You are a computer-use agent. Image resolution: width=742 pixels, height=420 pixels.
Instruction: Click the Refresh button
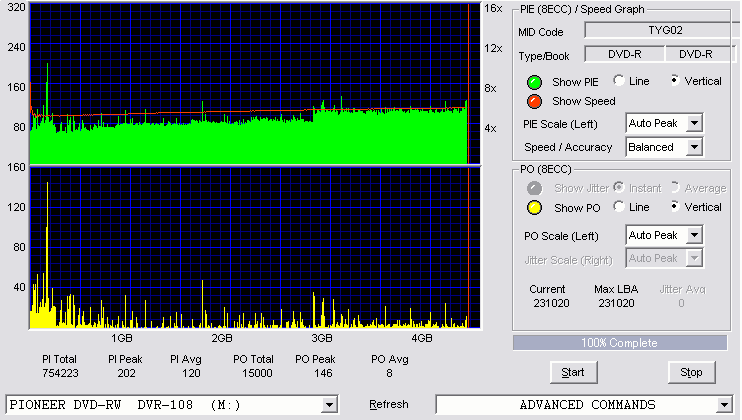coord(389,404)
